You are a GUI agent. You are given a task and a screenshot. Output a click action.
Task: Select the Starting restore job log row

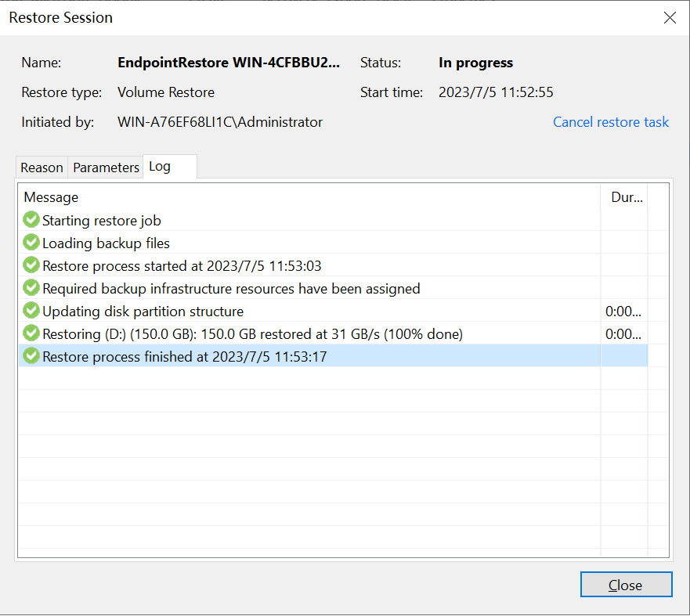point(333,220)
